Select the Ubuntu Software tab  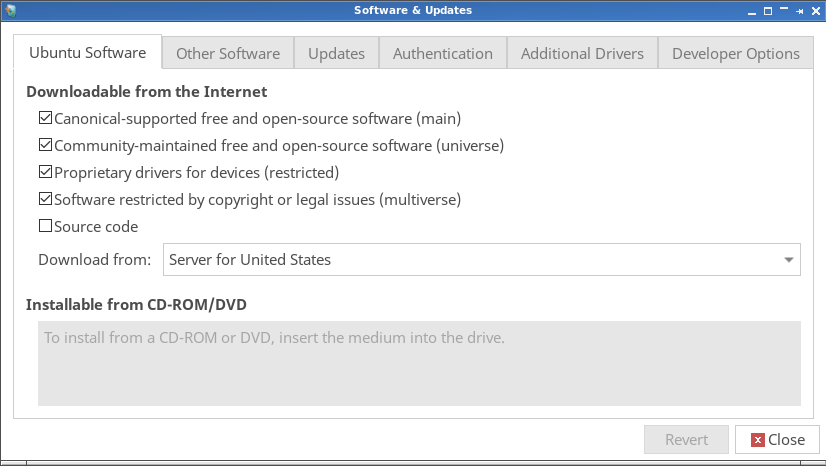tap(87, 53)
